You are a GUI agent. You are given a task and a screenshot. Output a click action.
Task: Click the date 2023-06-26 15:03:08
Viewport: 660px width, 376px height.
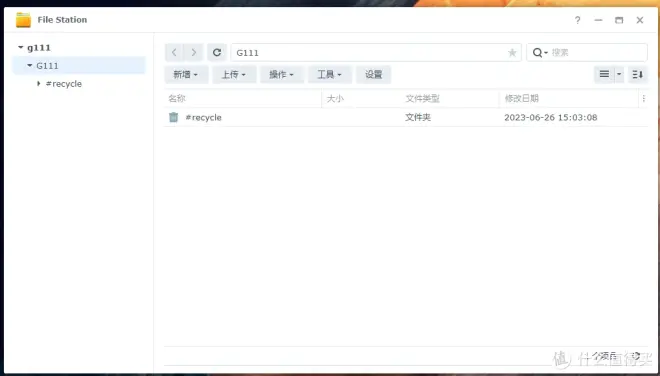(x=551, y=117)
